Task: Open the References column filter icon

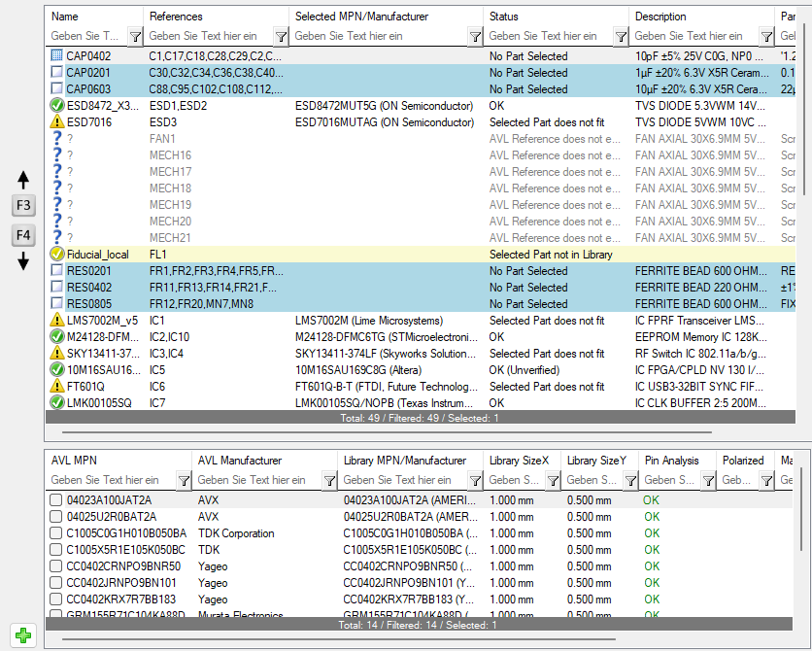Action: [281, 37]
